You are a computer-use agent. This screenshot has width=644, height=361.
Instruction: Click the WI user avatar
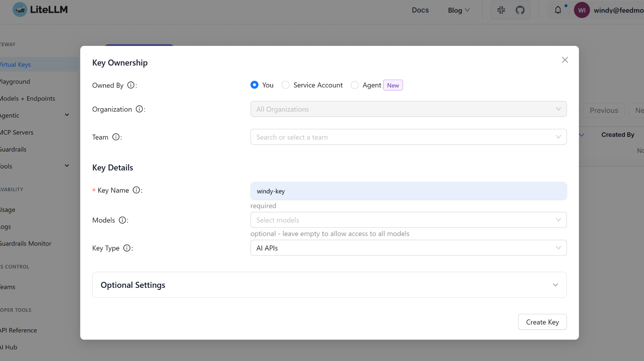(582, 10)
